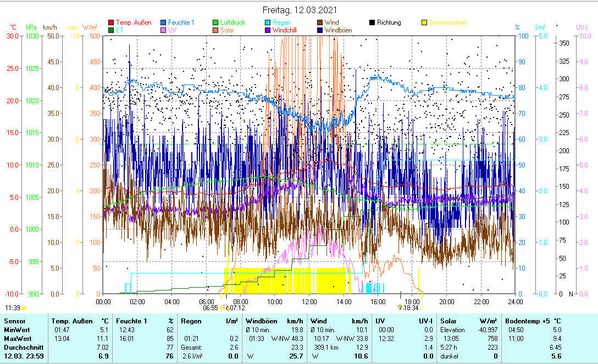This screenshot has height=364, width=598.
Task: Click the red Temp. Außen legend swatch
Action: point(111,23)
